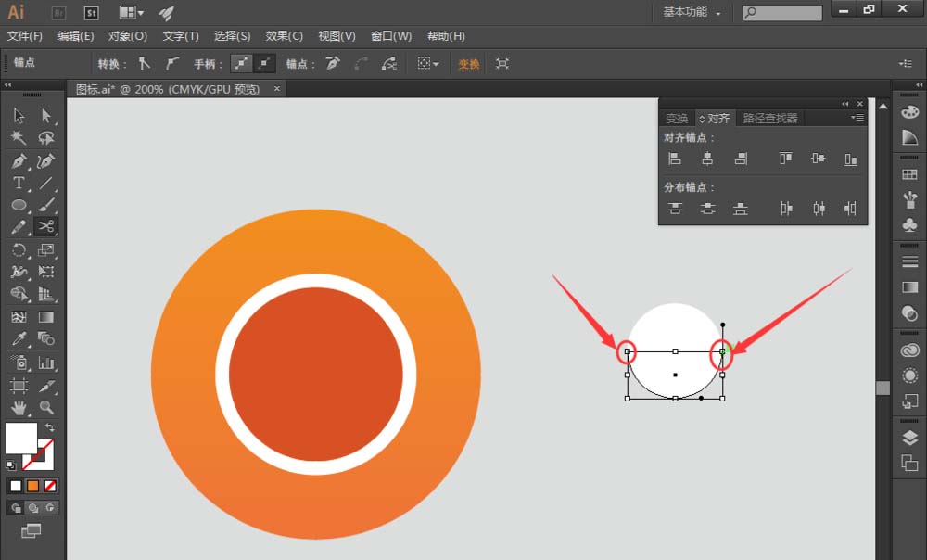
Task: Open the control bar options menu
Action: (905, 64)
